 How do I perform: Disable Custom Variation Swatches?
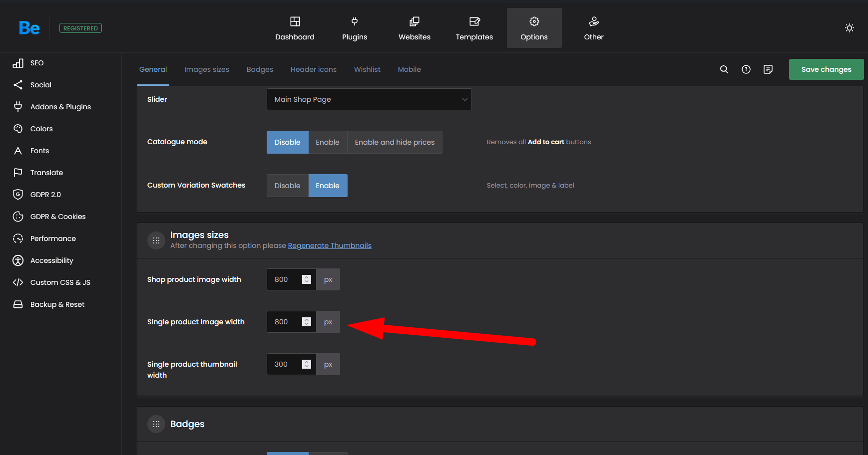[287, 186]
